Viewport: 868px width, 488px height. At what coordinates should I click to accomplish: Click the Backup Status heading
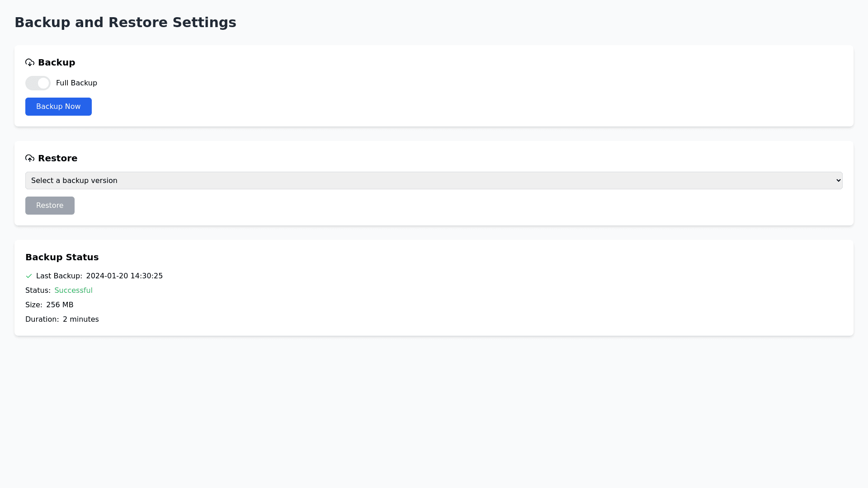[x=62, y=257]
